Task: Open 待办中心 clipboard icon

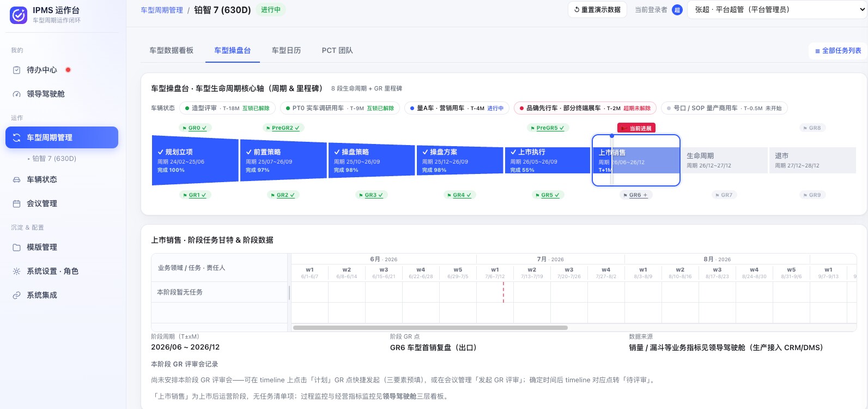Action: pyautogui.click(x=16, y=70)
